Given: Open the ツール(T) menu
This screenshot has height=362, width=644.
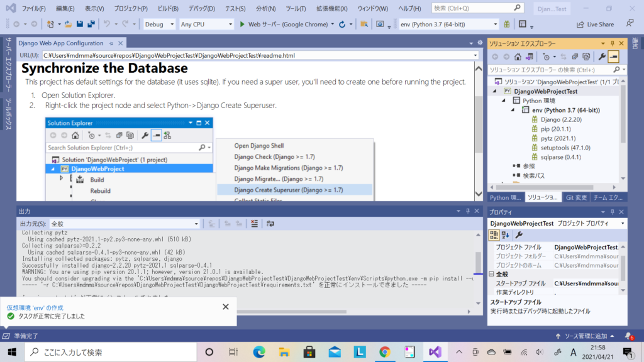Looking at the screenshot, I should click(x=296, y=8).
